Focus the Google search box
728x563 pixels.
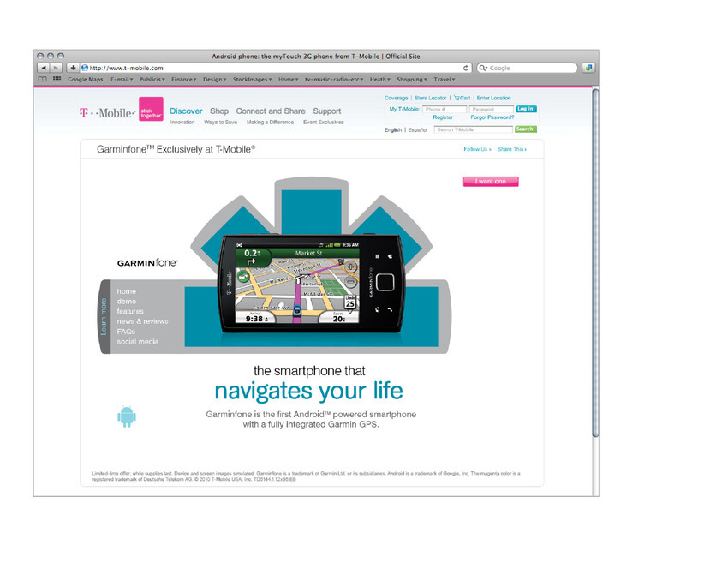[527, 68]
